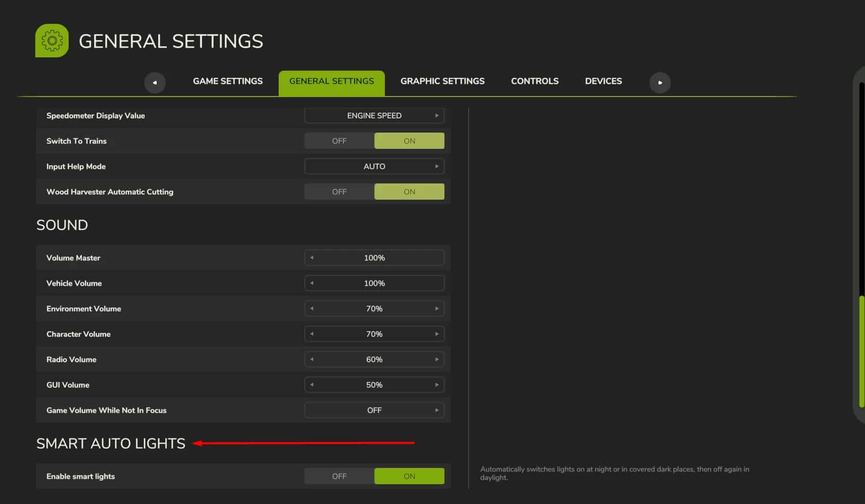Lower Volume Master using left arrow
This screenshot has height=504, width=865.
pos(312,258)
